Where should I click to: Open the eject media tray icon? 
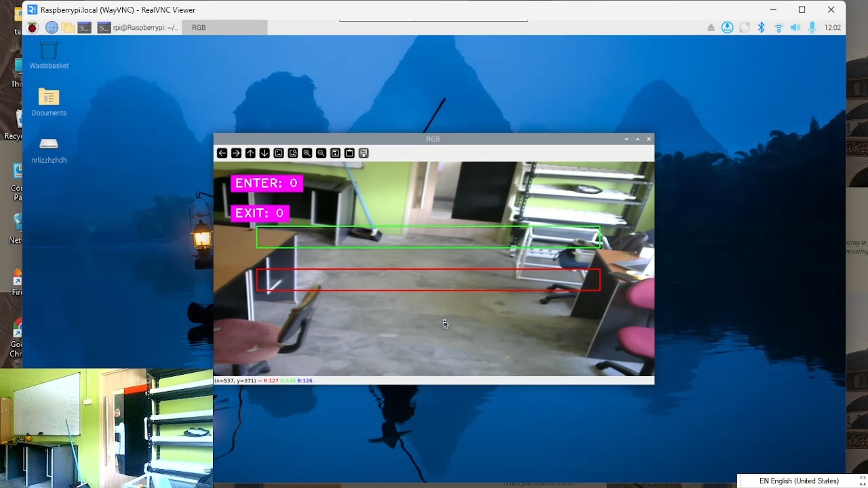(711, 28)
